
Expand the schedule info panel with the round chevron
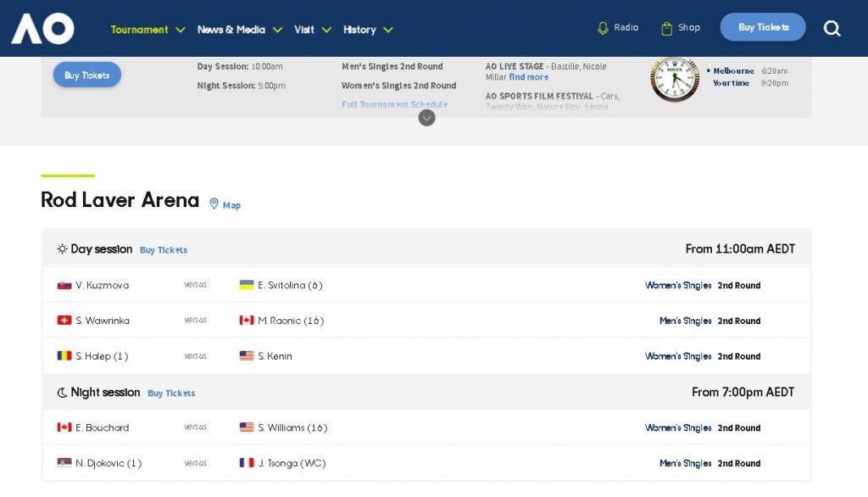tap(426, 117)
